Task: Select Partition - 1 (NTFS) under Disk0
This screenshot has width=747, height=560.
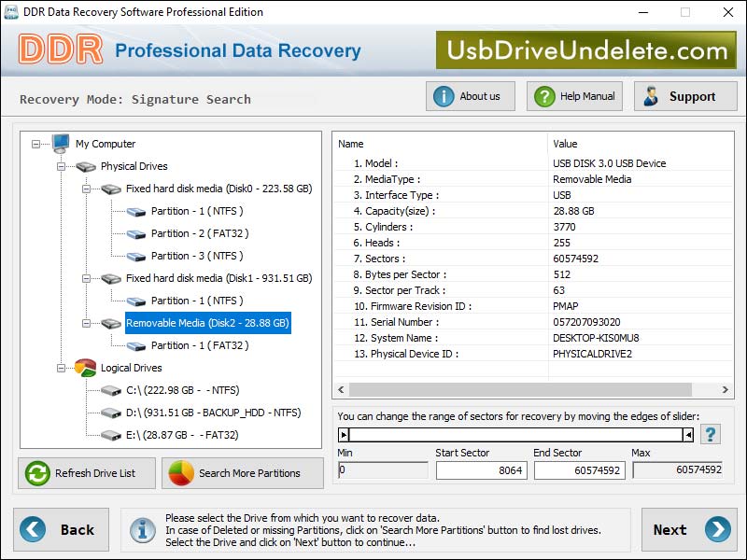Action: coord(197,211)
